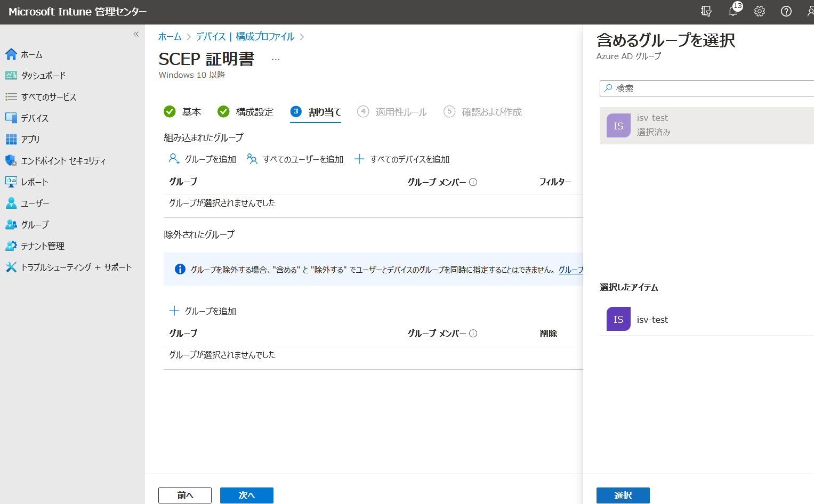Click すべてのユーザーを追加
This screenshot has height=504, width=814.
click(x=295, y=159)
